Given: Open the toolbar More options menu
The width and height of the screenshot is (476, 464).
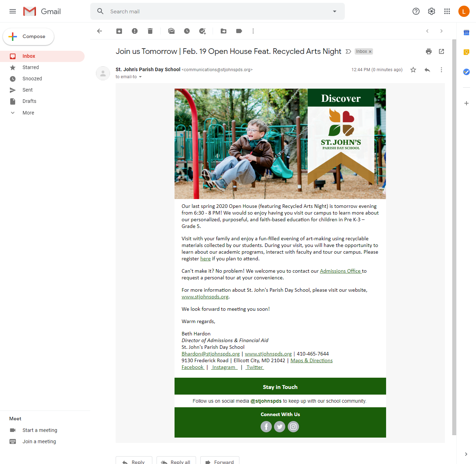Looking at the screenshot, I should [x=253, y=31].
